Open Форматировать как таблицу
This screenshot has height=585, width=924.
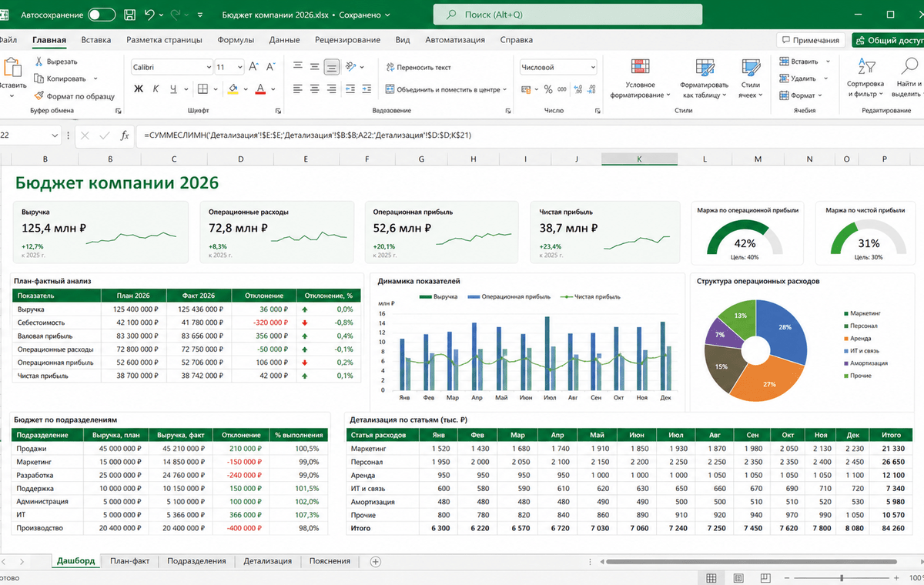click(704, 79)
